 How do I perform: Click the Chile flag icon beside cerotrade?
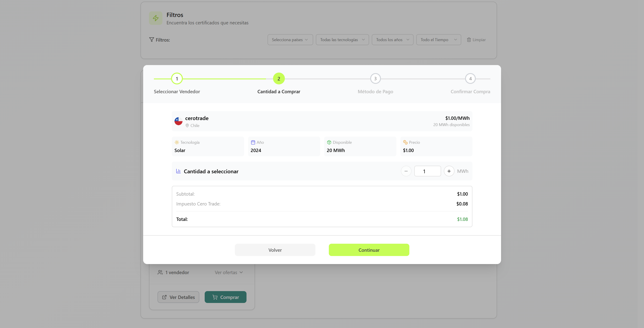(178, 121)
